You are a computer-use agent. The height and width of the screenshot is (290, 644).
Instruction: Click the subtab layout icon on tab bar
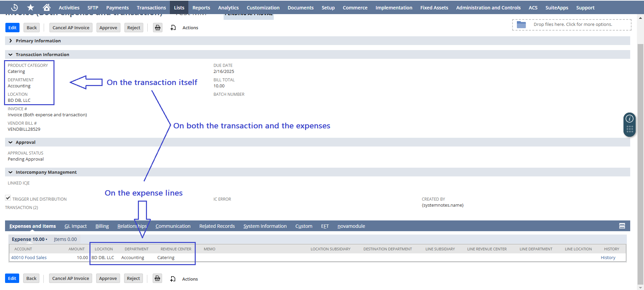622,226
